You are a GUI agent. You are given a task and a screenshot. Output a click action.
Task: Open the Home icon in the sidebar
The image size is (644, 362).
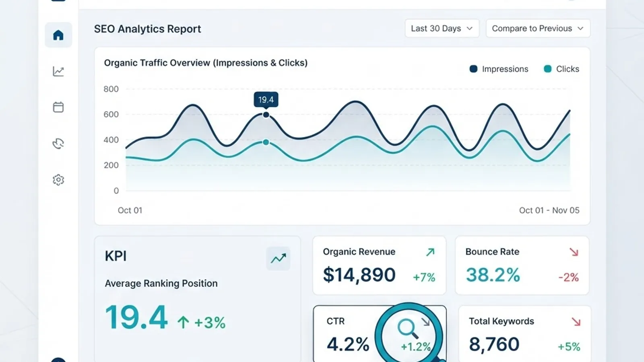[x=58, y=35]
